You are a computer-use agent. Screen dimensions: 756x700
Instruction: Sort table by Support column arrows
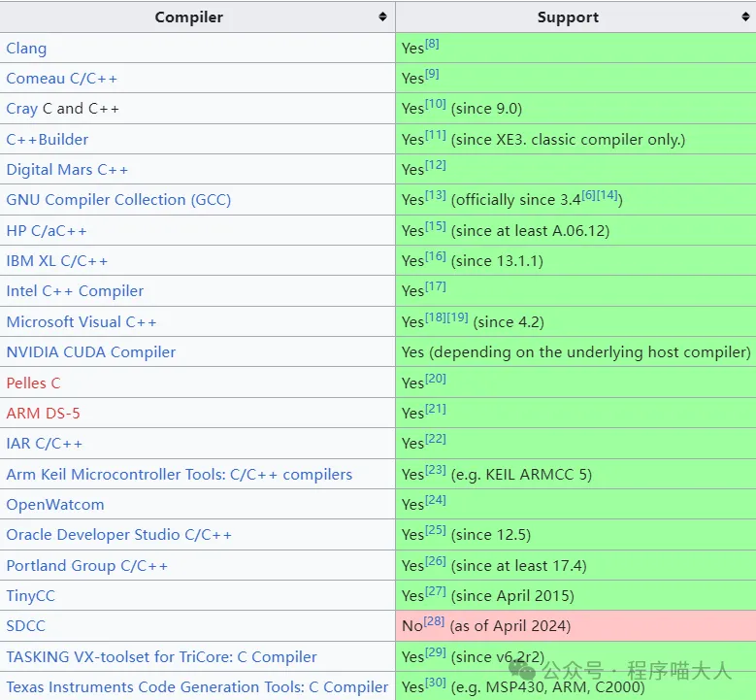[743, 17]
